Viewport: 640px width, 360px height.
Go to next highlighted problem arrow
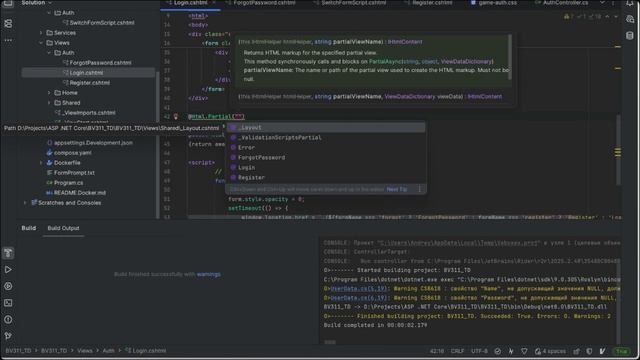point(616,17)
